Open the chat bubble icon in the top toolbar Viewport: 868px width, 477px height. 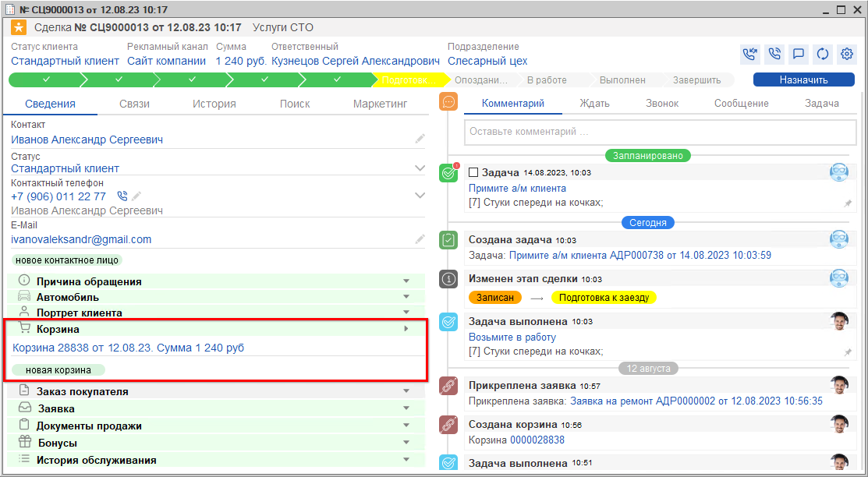tap(798, 55)
